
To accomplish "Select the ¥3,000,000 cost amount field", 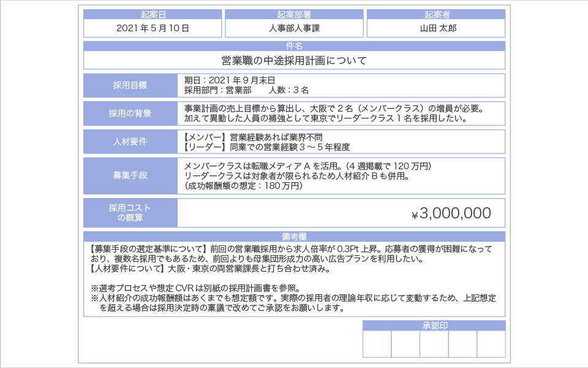I will (x=341, y=213).
